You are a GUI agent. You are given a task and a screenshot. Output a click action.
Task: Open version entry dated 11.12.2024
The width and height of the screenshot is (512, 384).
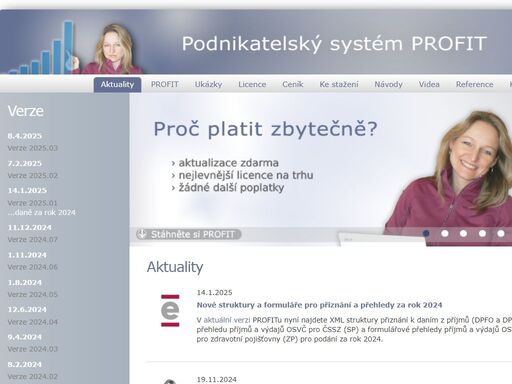(x=30, y=228)
